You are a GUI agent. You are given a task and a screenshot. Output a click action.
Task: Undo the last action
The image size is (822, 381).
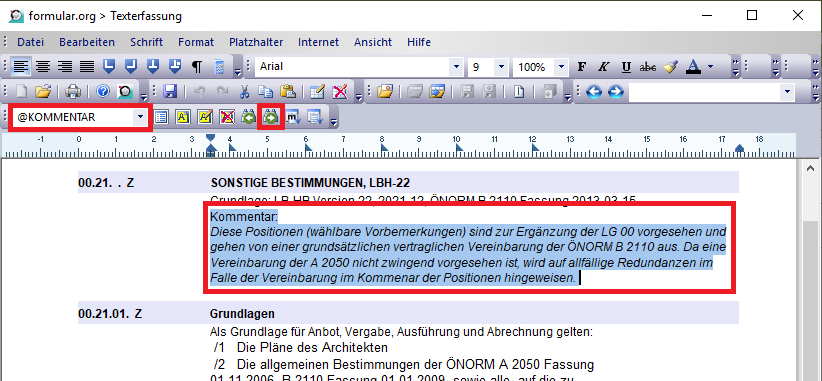click(x=199, y=92)
